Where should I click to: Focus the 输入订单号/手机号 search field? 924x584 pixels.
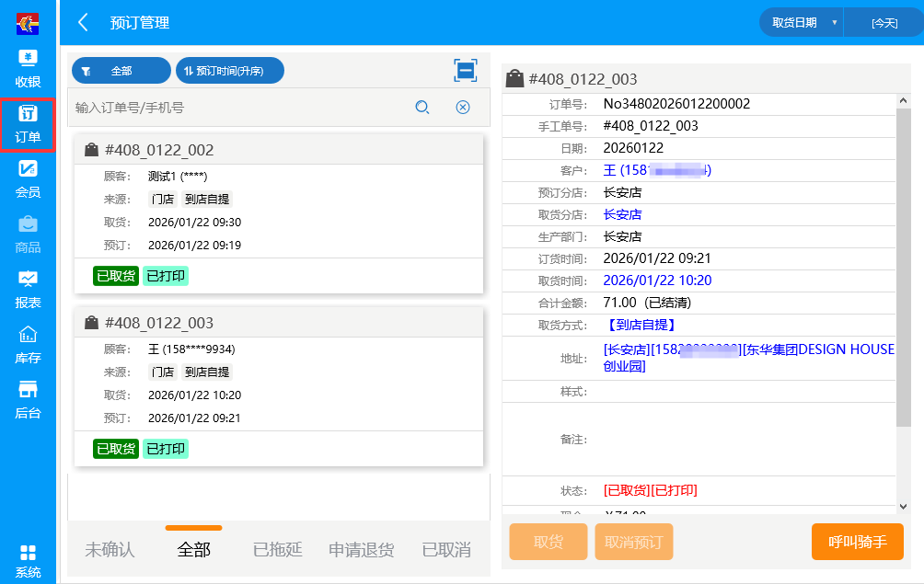point(238,108)
